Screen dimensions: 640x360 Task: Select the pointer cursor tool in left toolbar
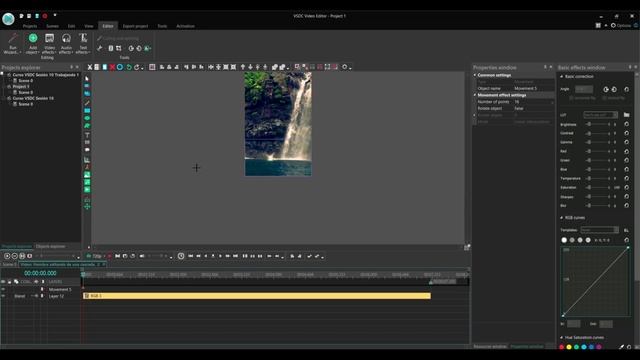coord(87,78)
